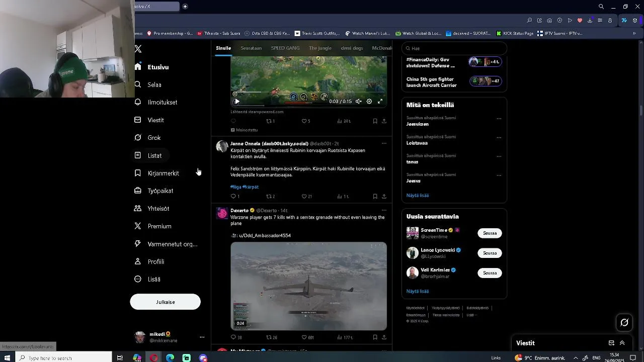Open China 5th gen fighter space

coord(454,82)
